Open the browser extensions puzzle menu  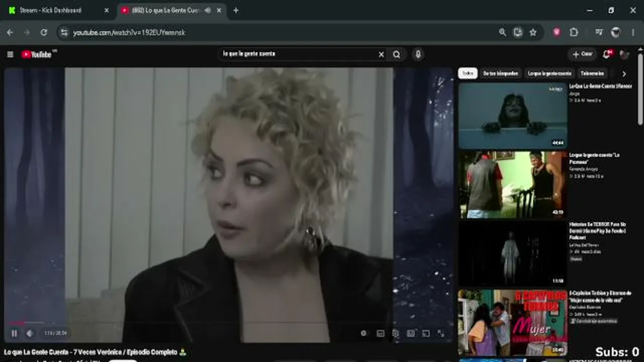(x=574, y=32)
